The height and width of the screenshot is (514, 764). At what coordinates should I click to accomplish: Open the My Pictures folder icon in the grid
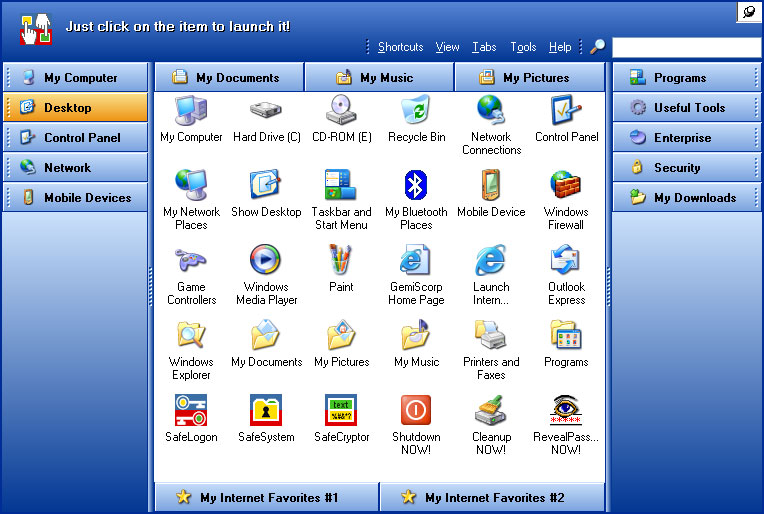point(341,335)
